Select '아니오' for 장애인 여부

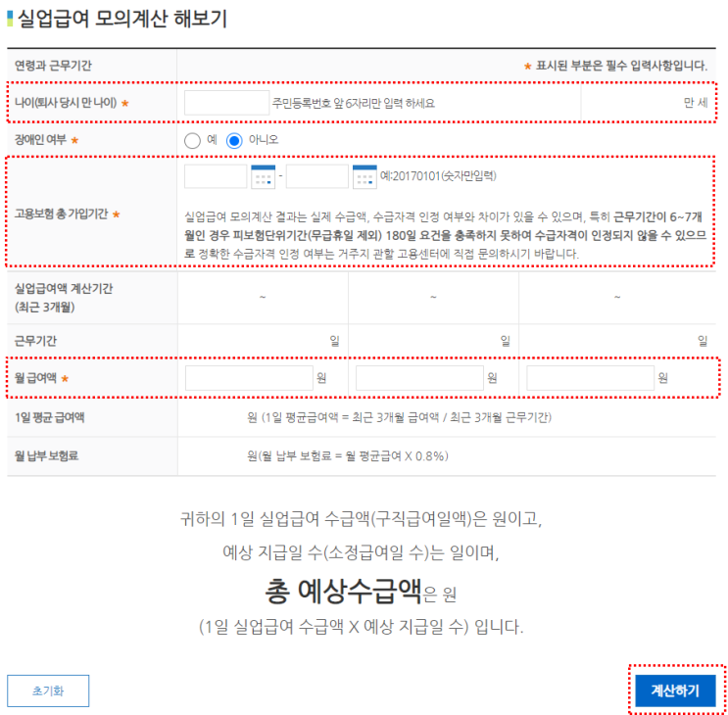tap(234, 140)
